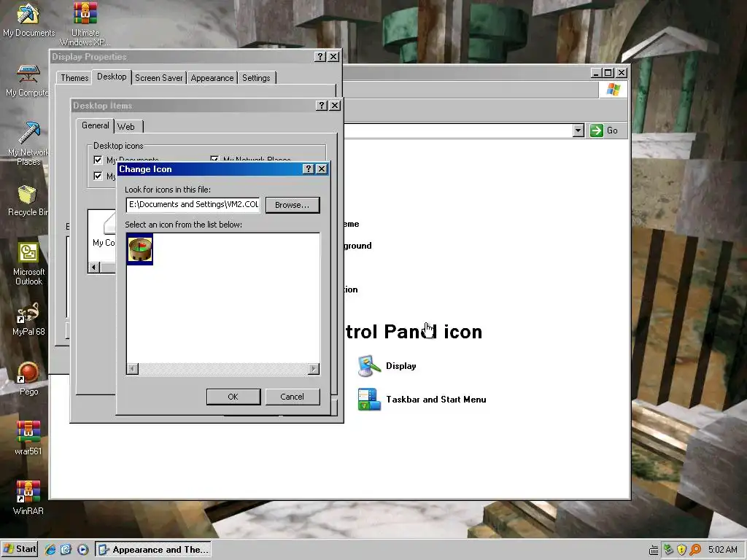Click the Go button in Control Panel window
Image resolution: width=747 pixels, height=560 pixels.
click(x=605, y=131)
